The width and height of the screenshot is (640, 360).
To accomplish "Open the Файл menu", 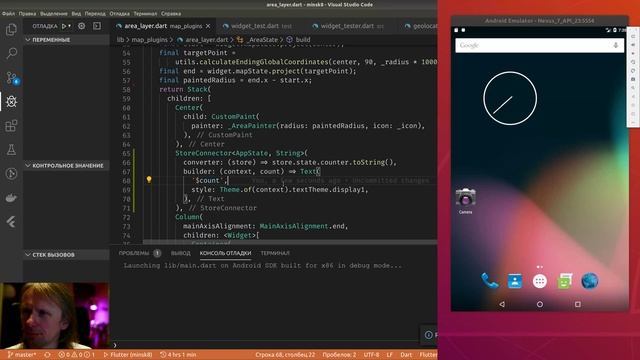I will (x=8, y=13).
